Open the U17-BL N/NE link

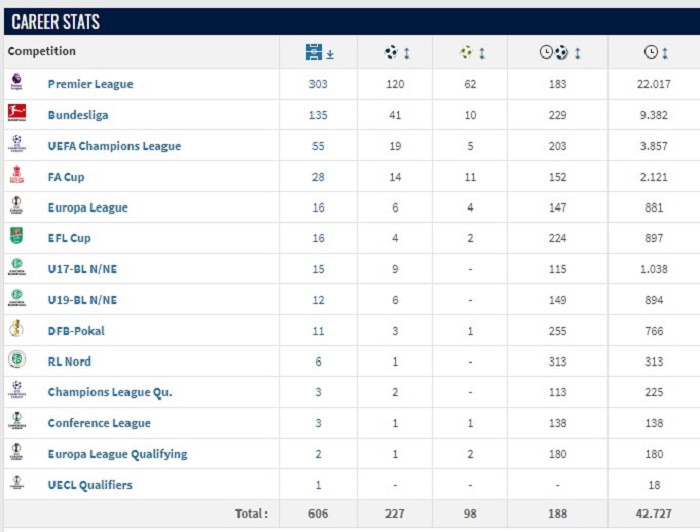click(82, 269)
